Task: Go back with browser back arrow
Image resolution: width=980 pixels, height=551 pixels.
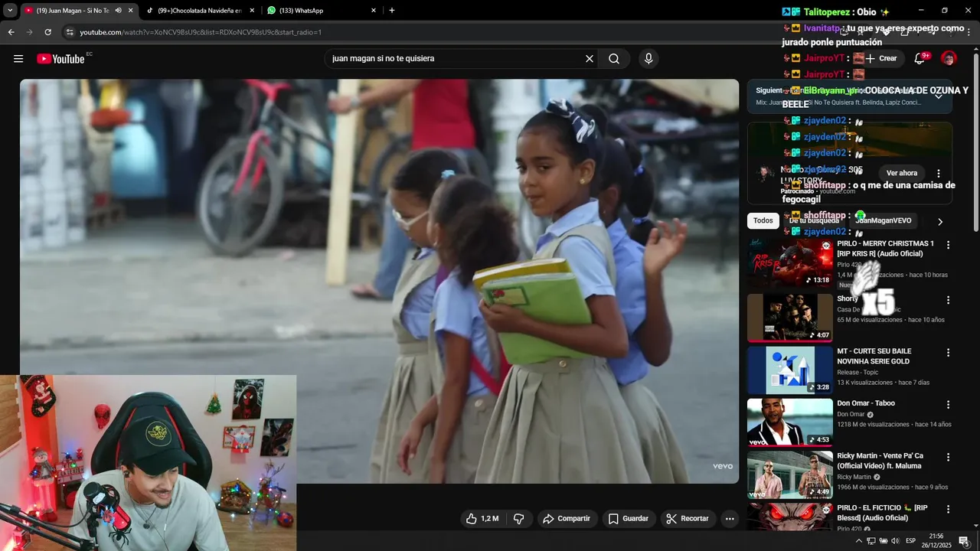Action: [11, 32]
